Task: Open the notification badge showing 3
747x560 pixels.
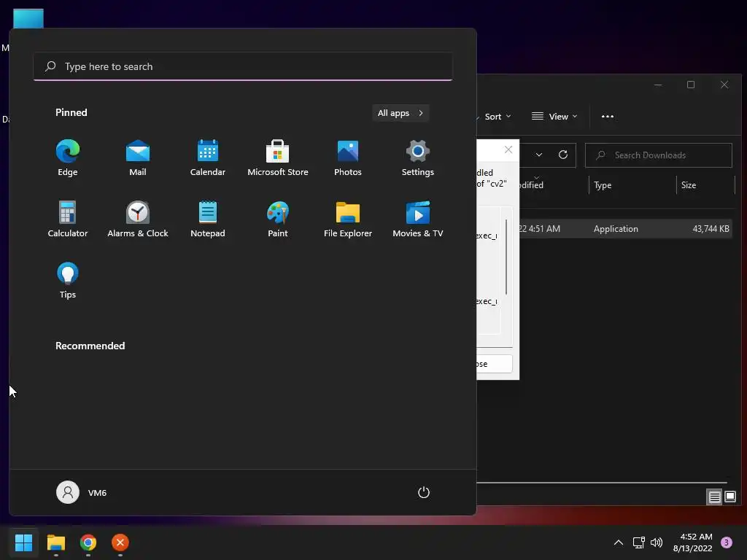Action: click(727, 542)
